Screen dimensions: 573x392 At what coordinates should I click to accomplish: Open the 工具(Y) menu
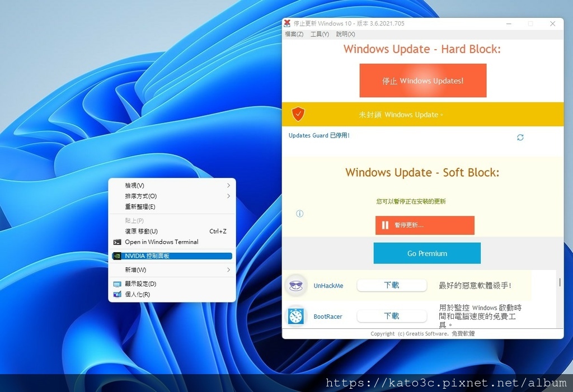tap(320, 34)
